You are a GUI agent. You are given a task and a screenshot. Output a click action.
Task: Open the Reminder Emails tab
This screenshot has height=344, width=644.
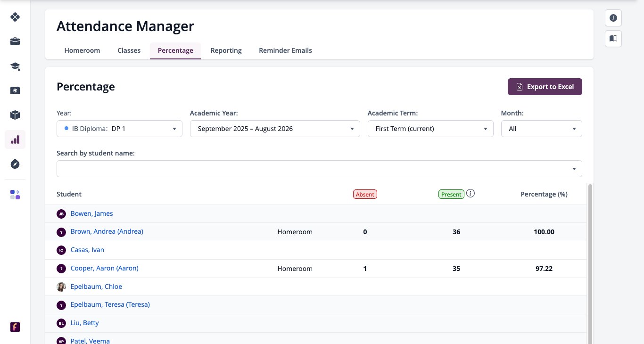click(x=285, y=50)
